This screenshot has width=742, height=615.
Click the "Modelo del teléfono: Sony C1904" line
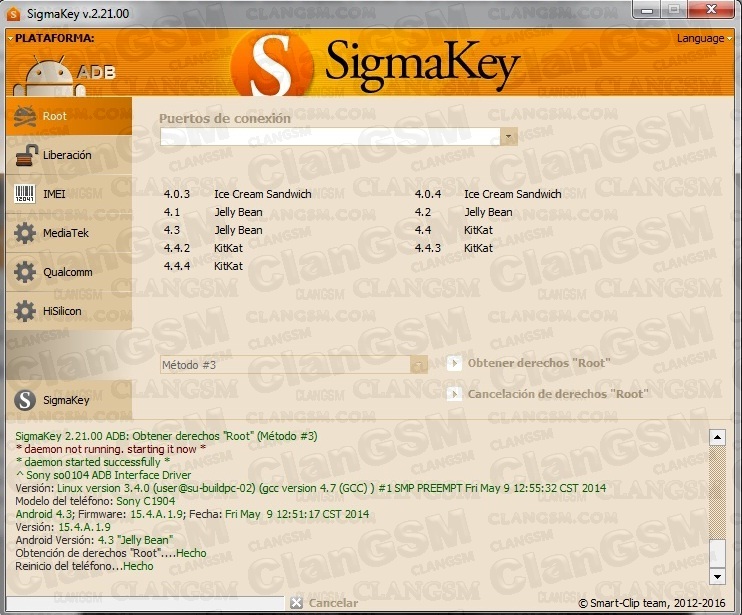click(x=95, y=501)
